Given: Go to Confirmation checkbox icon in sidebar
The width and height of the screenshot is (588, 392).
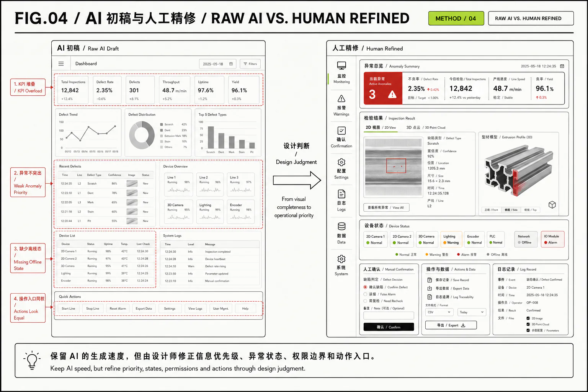Looking at the screenshot, I should coord(341,131).
